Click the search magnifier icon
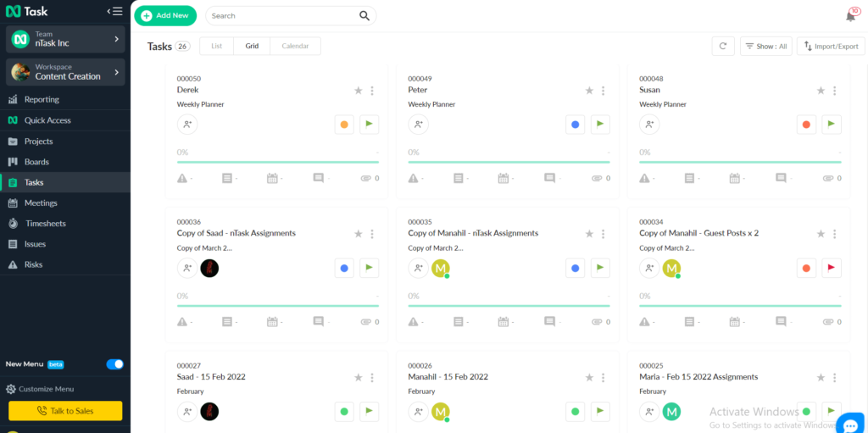 [x=364, y=15]
